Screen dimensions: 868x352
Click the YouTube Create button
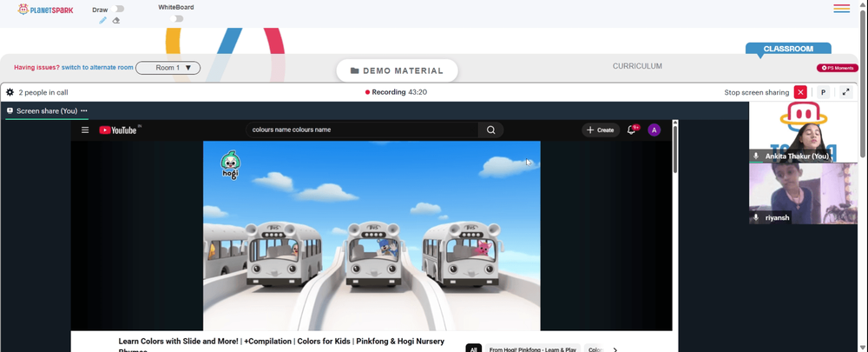pos(601,130)
